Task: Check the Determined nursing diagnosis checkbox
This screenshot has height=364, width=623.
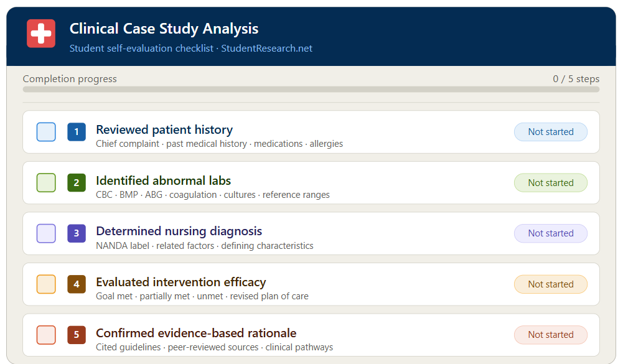Action: tap(46, 233)
